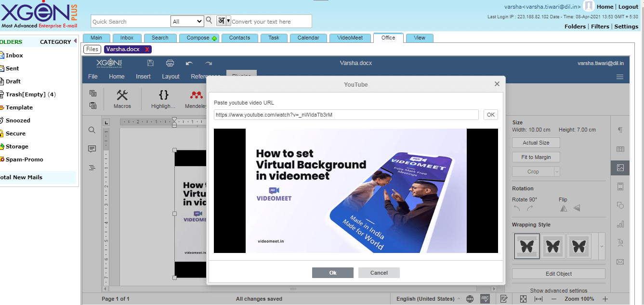Open the Insert menu in the editor
The width and height of the screenshot is (644, 305).
coord(143,76)
